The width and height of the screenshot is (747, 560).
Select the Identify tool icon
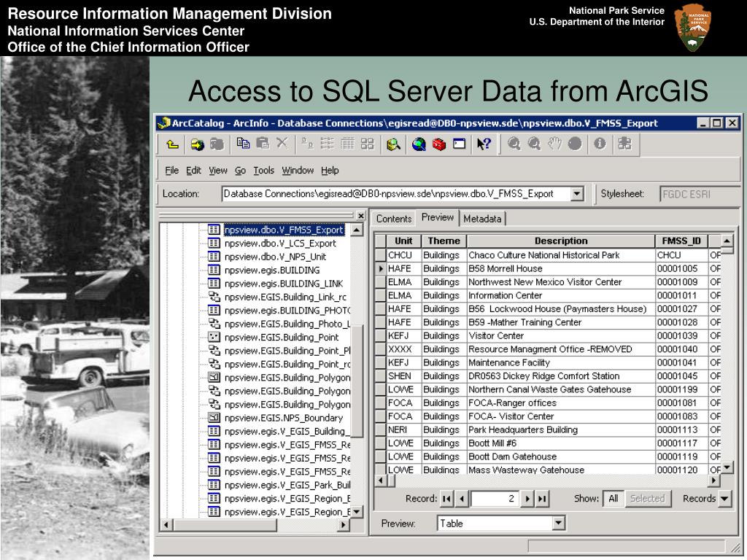600,144
